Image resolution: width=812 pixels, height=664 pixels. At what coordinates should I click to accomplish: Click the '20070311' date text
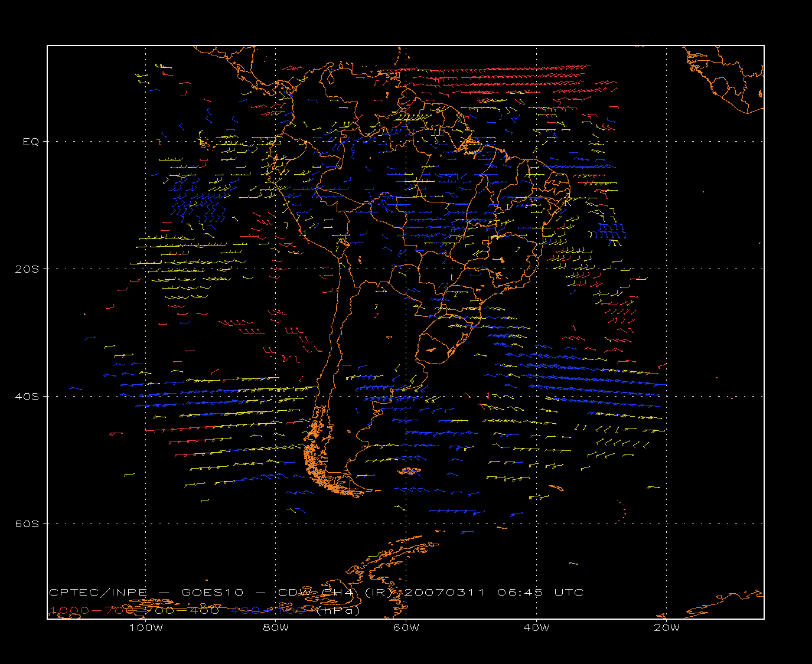click(444, 592)
